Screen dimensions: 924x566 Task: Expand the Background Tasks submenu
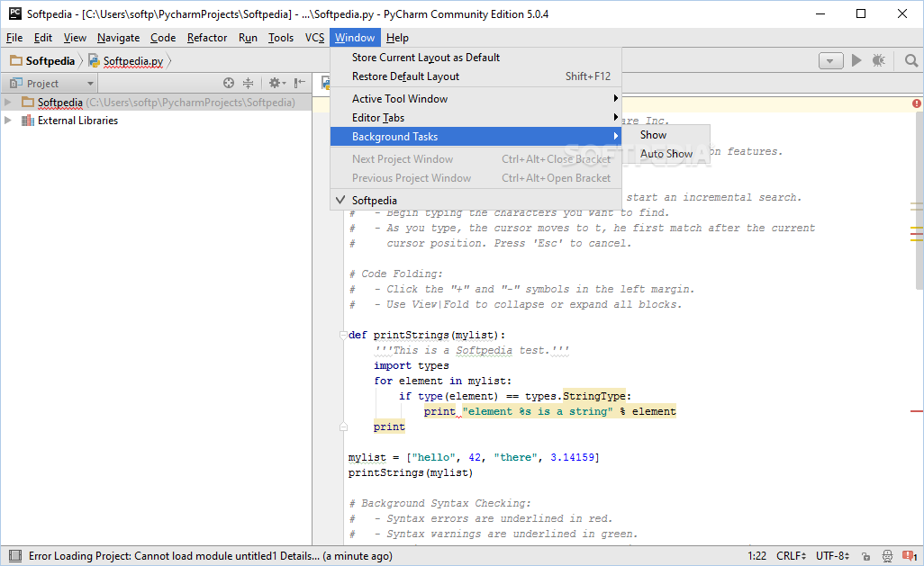pyautogui.click(x=476, y=136)
